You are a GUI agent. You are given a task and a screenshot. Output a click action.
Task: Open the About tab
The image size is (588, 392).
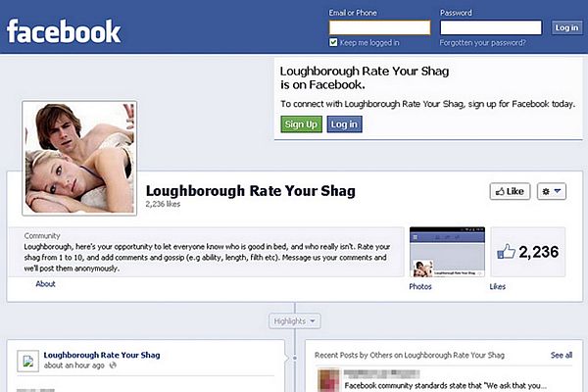45,284
